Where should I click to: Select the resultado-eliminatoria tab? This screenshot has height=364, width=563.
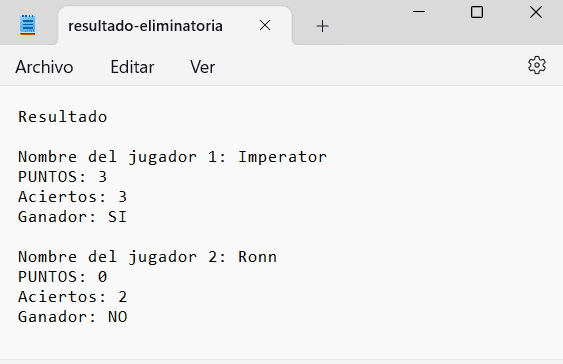tap(145, 26)
